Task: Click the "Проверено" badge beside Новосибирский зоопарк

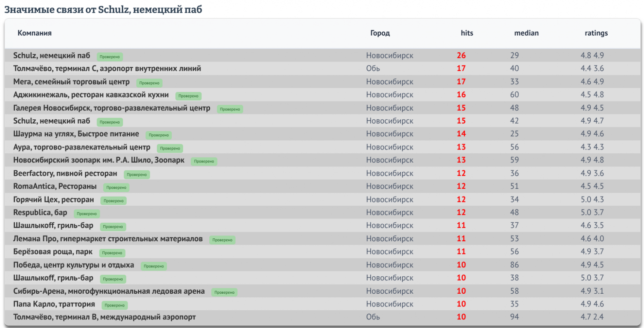Action: click(x=204, y=161)
